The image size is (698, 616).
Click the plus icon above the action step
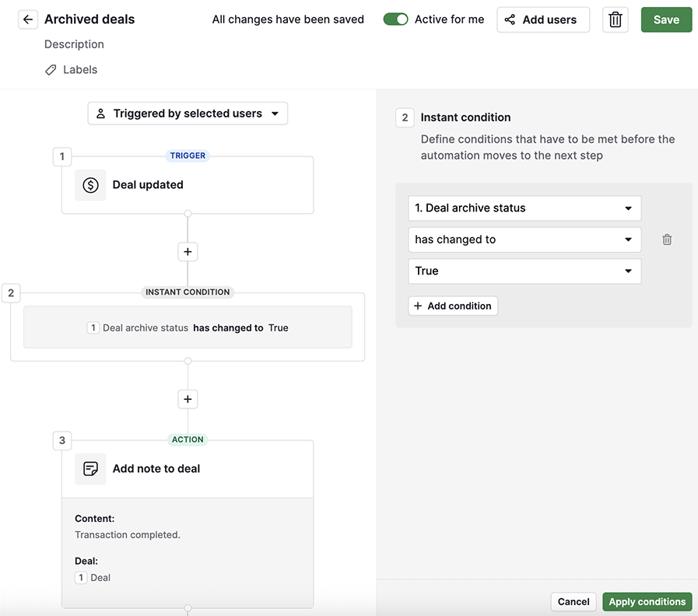pyautogui.click(x=187, y=399)
